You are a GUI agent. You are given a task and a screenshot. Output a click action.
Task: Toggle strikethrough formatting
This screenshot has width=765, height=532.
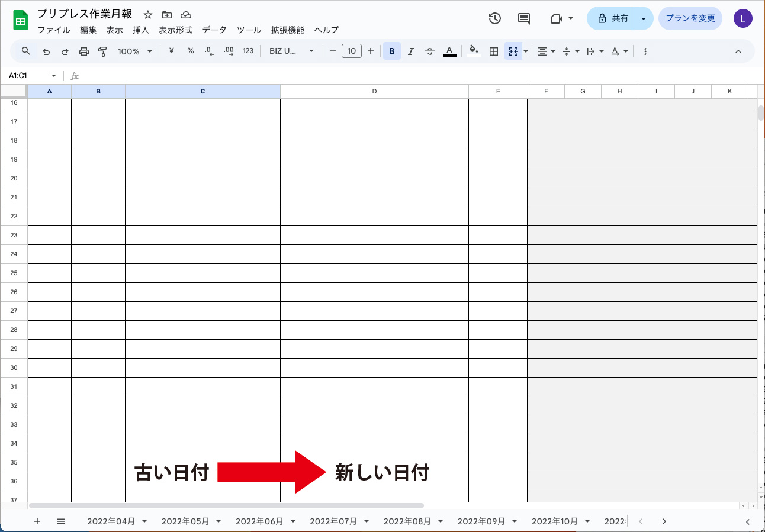pyautogui.click(x=430, y=51)
